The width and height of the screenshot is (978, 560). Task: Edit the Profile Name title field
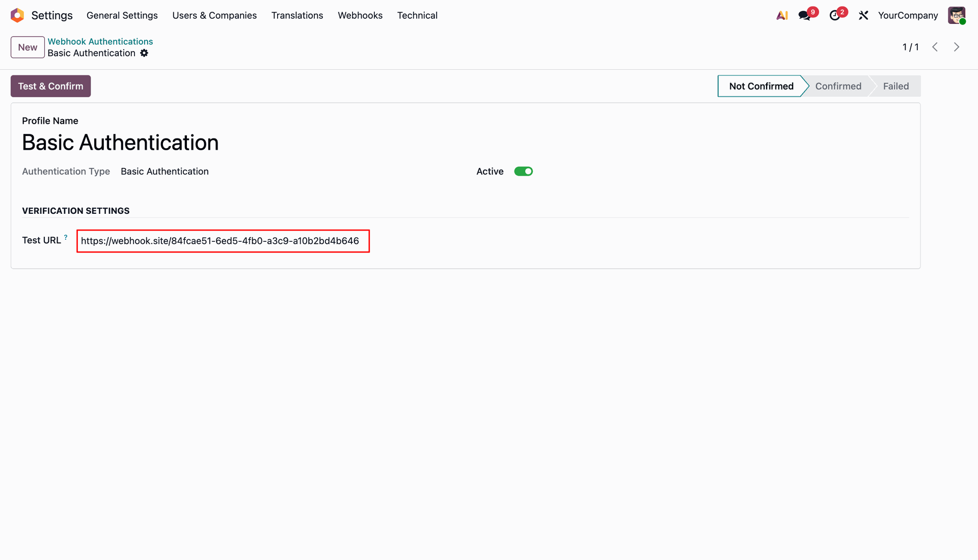point(120,143)
